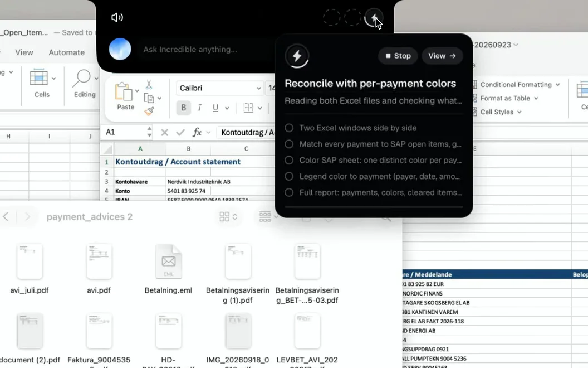Click the Editing magnifier icon in left Excel
The width and height of the screenshot is (588, 368).
tap(82, 78)
